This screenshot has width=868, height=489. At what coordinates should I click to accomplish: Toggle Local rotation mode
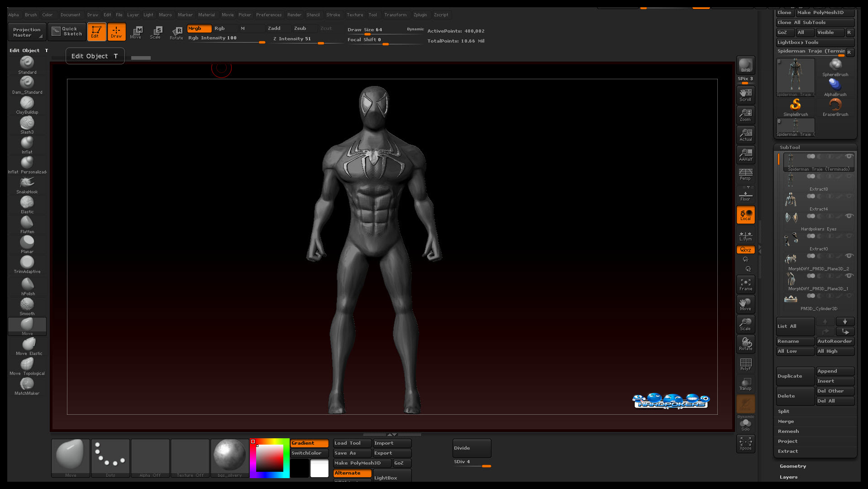point(745,215)
